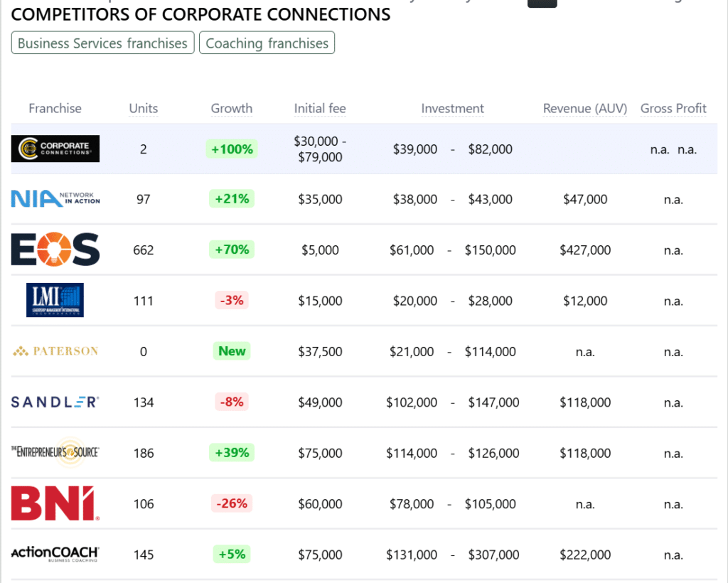Open the Sandler franchise logo
This screenshot has width=728, height=583.
(x=55, y=402)
